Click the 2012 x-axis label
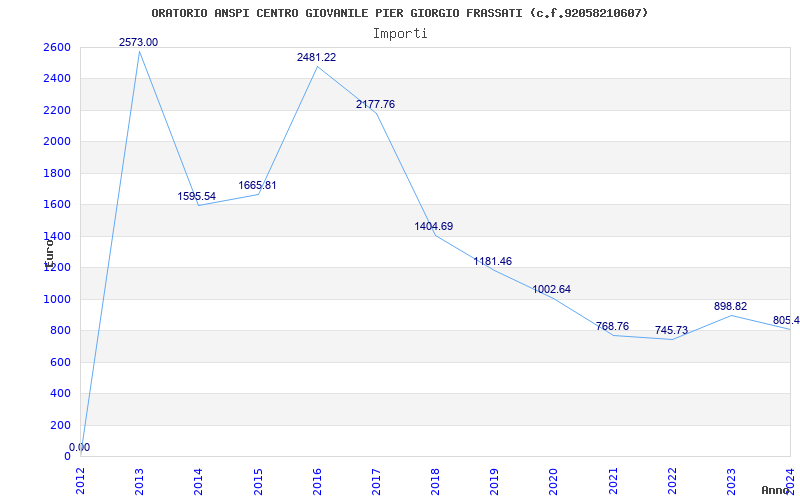 click(x=80, y=481)
